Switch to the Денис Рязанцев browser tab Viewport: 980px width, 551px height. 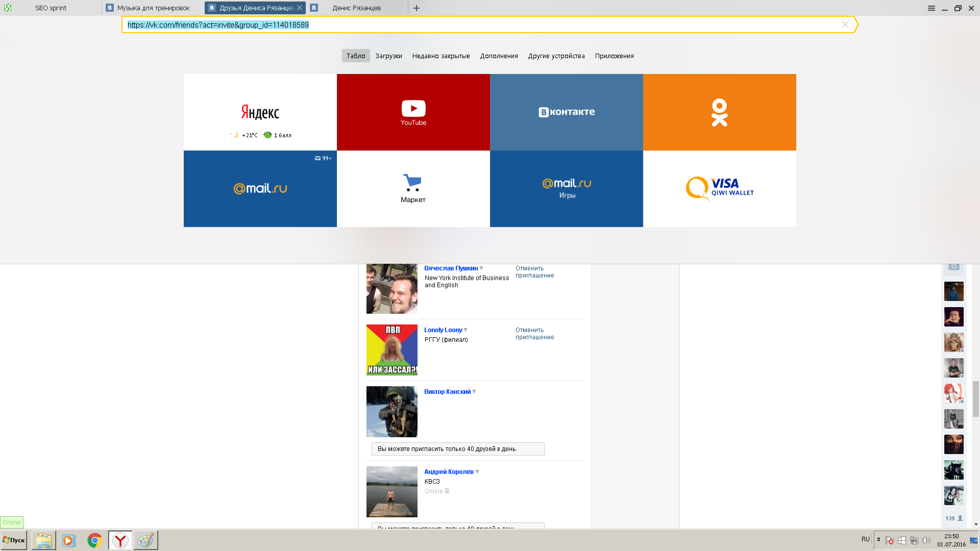357,8
